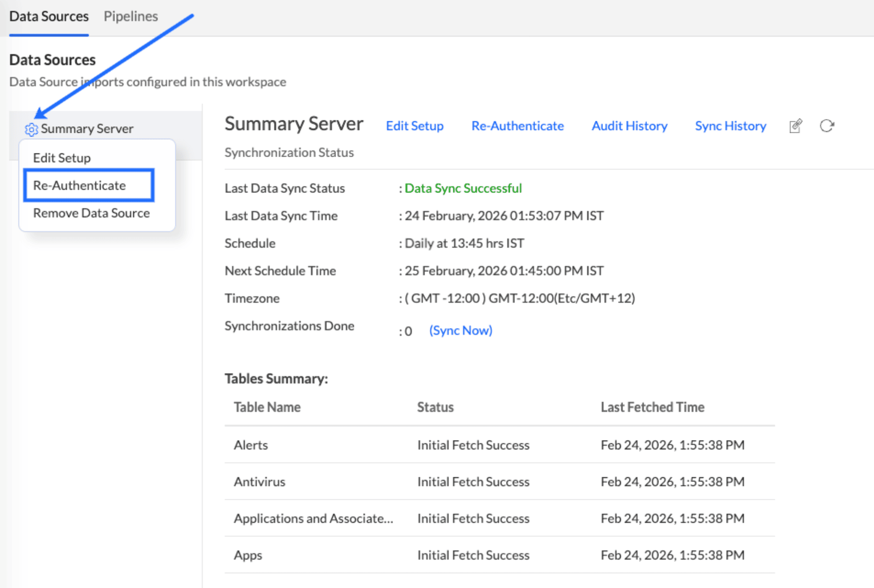Select Summary Server in the sidebar list
Viewport: 874px width, 588px height.
coord(87,129)
